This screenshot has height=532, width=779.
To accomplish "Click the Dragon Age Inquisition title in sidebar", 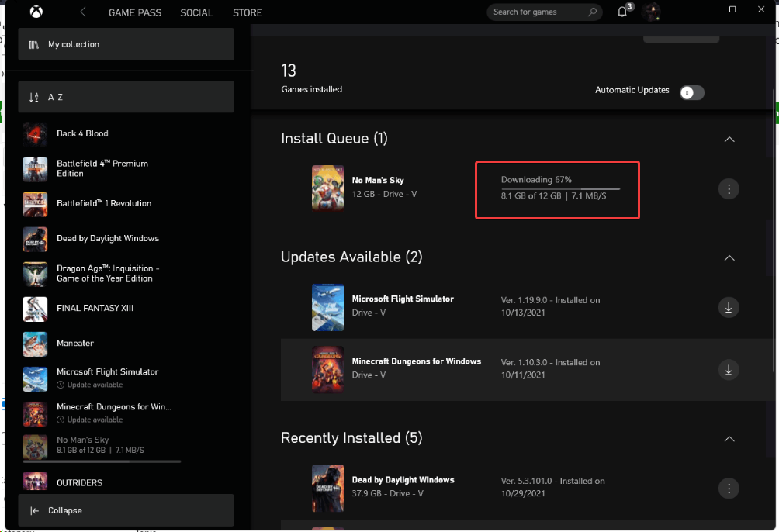I will point(108,273).
